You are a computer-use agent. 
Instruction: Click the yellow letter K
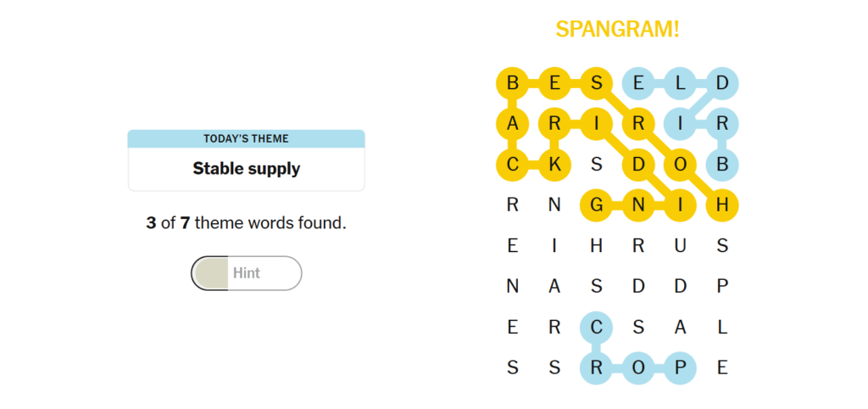tap(554, 165)
